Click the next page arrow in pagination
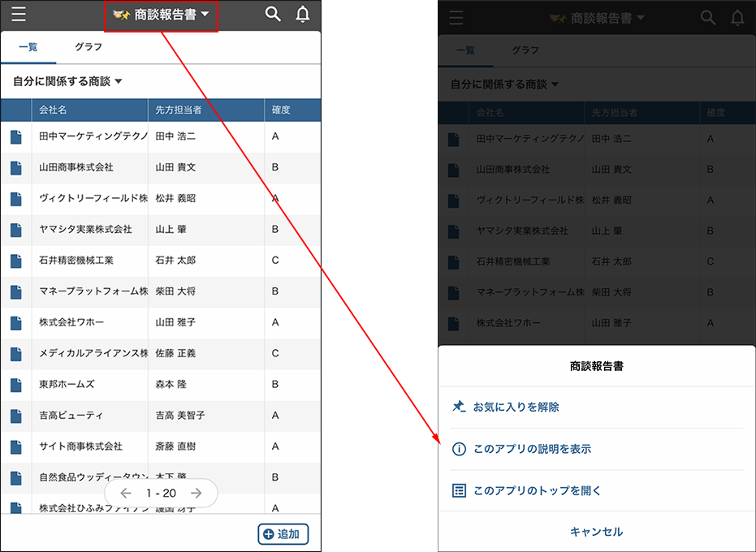The width and height of the screenshot is (756, 552). click(196, 494)
